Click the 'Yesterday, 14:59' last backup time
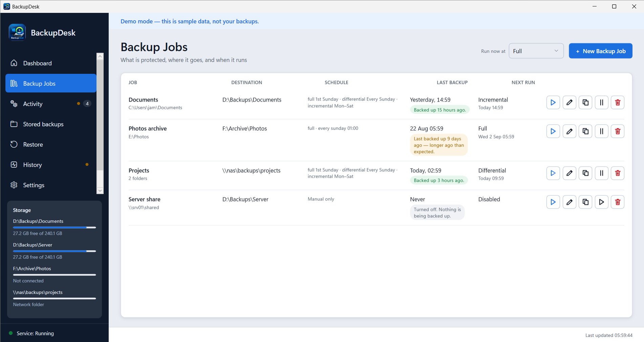 coord(430,100)
